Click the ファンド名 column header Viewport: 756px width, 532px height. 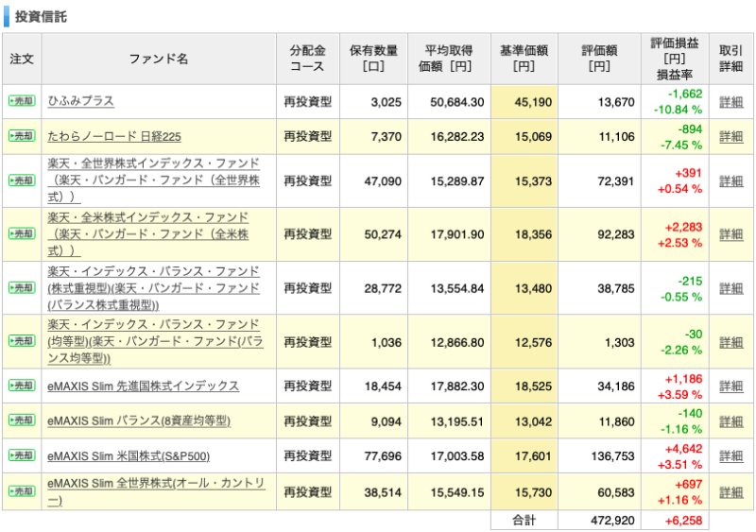click(159, 59)
